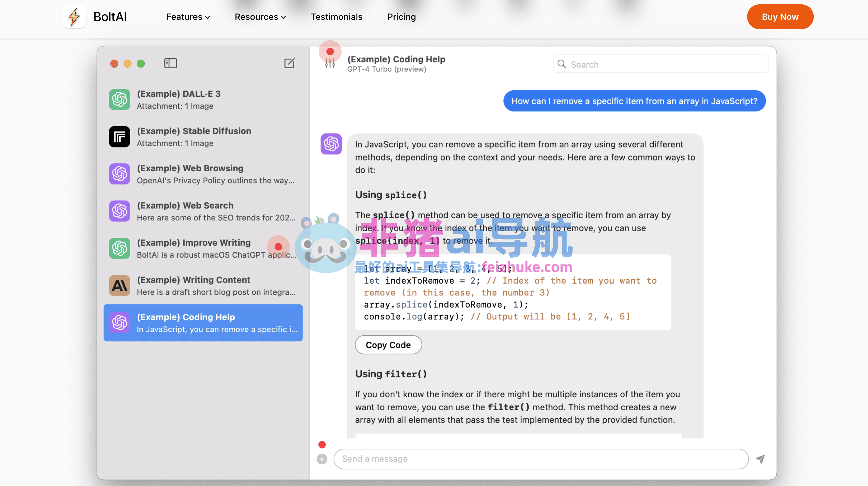Open the Writing Content Anthropic chat
The width and height of the screenshot is (868, 486).
pos(203,286)
